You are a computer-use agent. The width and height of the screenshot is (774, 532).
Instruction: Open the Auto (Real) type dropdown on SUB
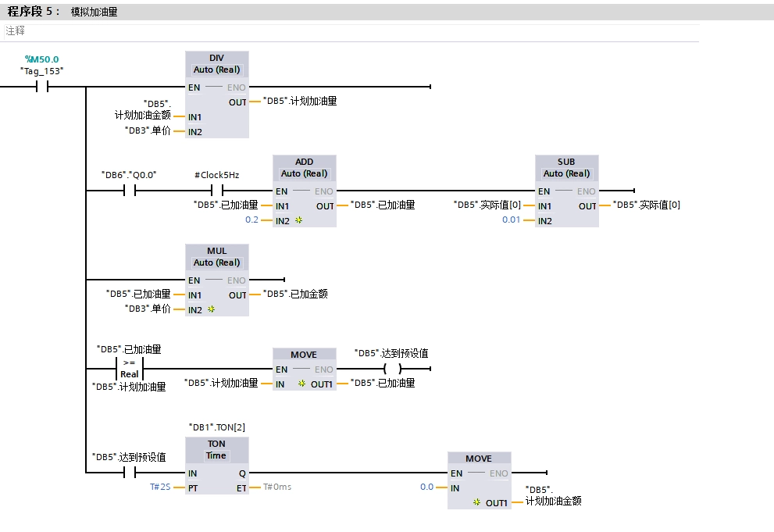click(566, 173)
